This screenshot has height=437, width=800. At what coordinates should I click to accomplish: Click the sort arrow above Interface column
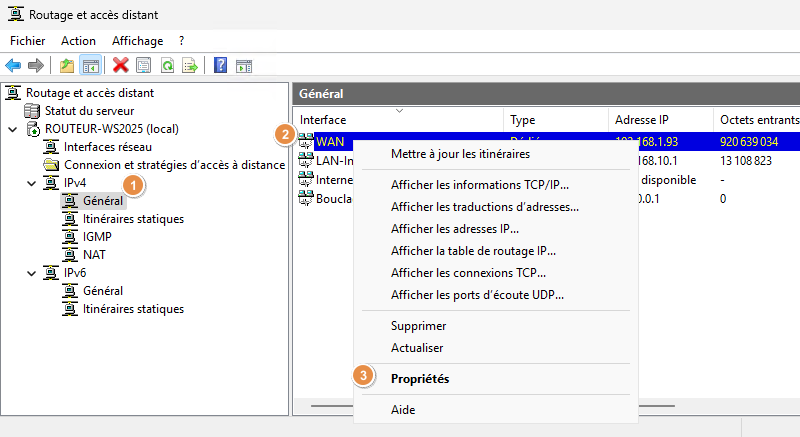pos(399,111)
